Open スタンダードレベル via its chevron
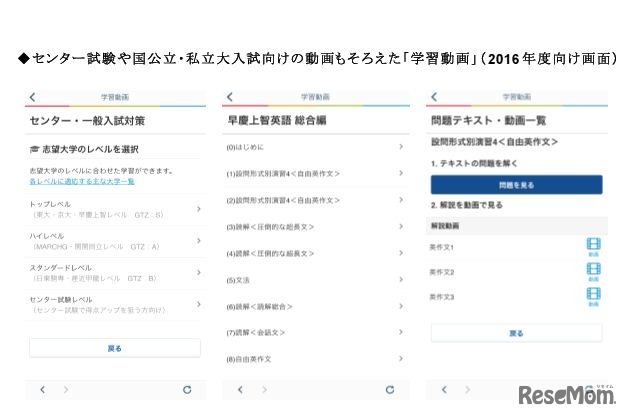Image resolution: width=629 pixels, height=418 pixels. pyautogui.click(x=199, y=272)
